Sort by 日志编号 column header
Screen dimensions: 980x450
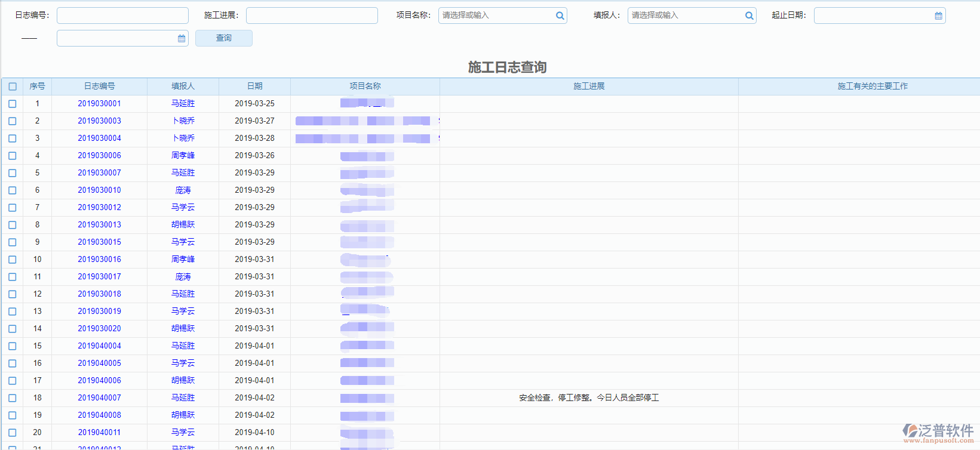[x=99, y=87]
